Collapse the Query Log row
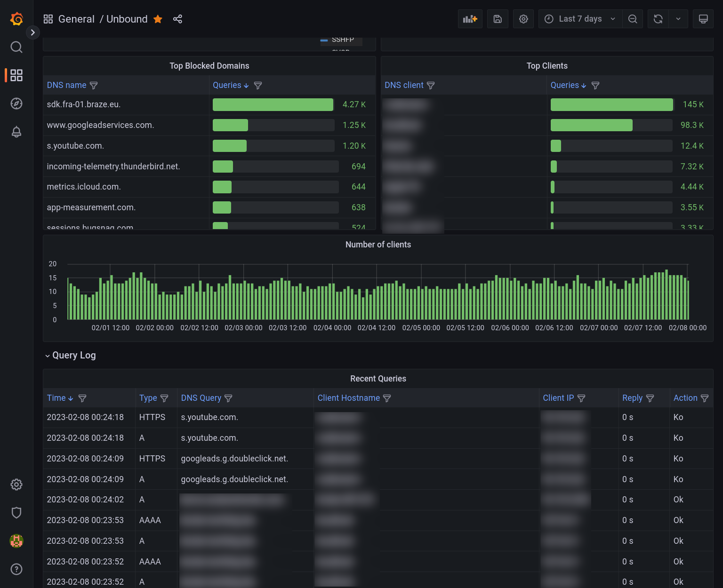This screenshot has width=723, height=588. click(48, 356)
